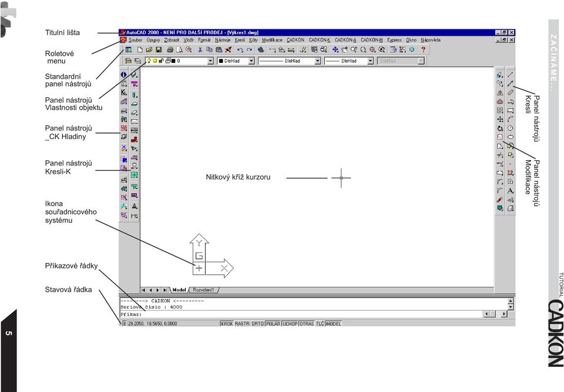Viewport: 564px width, 392px height.
Task: Jump to last layout tab arrow
Action: [164, 290]
